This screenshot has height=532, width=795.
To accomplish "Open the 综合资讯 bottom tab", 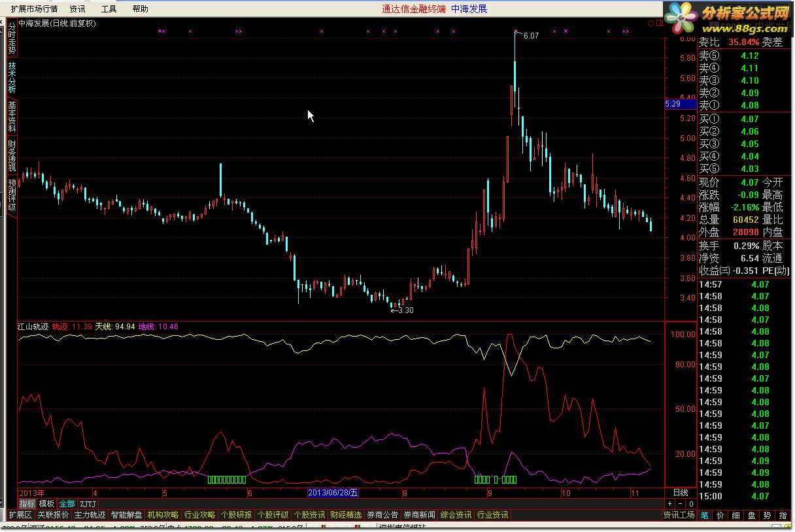I will (456, 515).
